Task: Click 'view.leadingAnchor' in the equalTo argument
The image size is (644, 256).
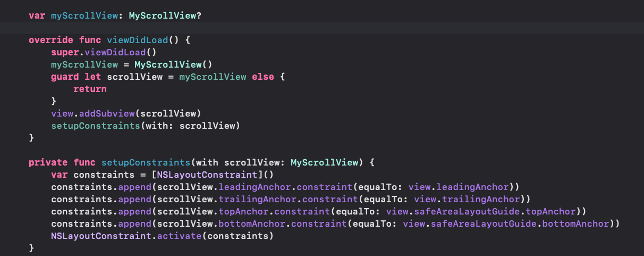Action: (460, 187)
